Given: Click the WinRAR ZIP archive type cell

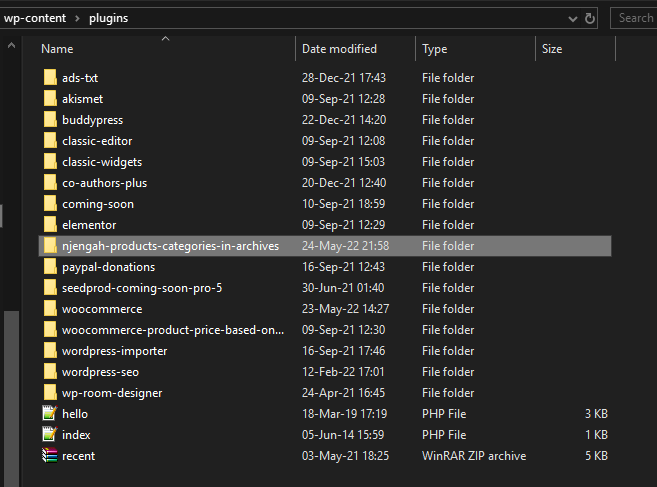Looking at the screenshot, I should click(x=474, y=456).
